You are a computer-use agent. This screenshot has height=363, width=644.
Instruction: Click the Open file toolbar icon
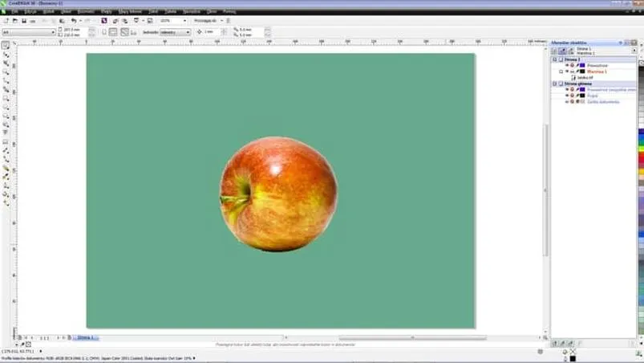(15, 21)
